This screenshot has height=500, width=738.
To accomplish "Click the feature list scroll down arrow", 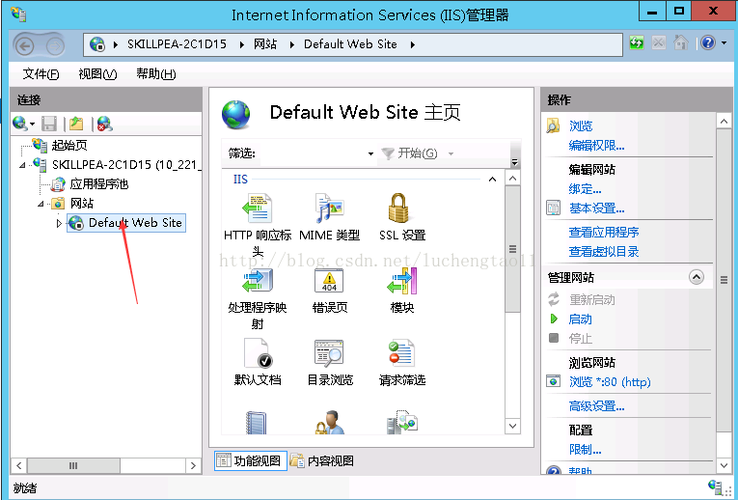I will click(513, 426).
